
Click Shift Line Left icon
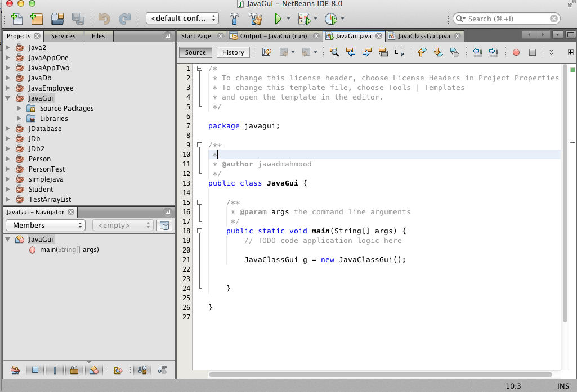point(477,52)
